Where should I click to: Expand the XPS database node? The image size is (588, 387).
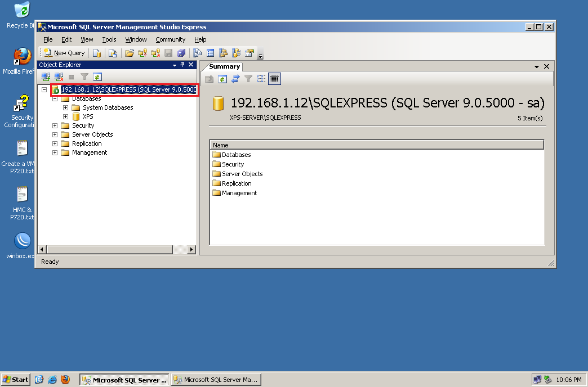pos(66,116)
